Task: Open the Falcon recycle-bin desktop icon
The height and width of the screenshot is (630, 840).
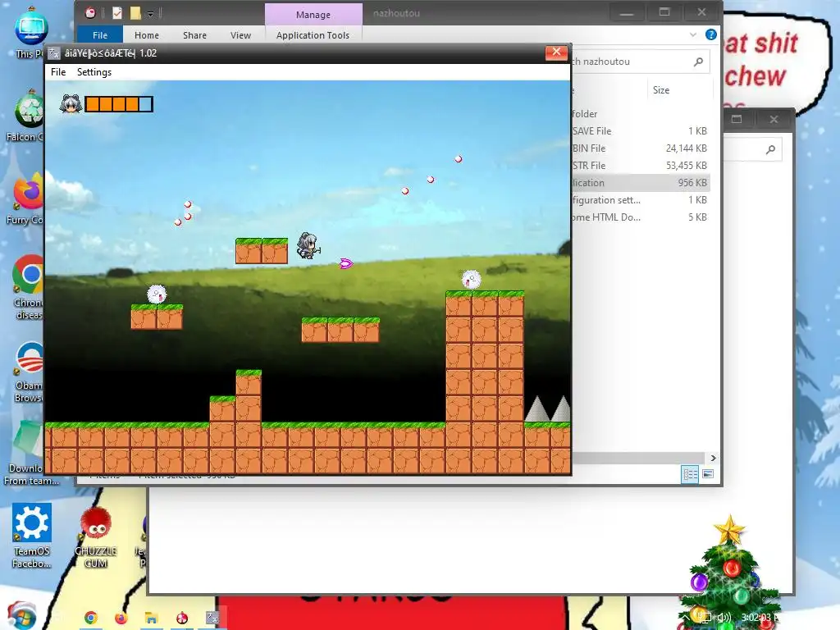Action: click(28, 116)
